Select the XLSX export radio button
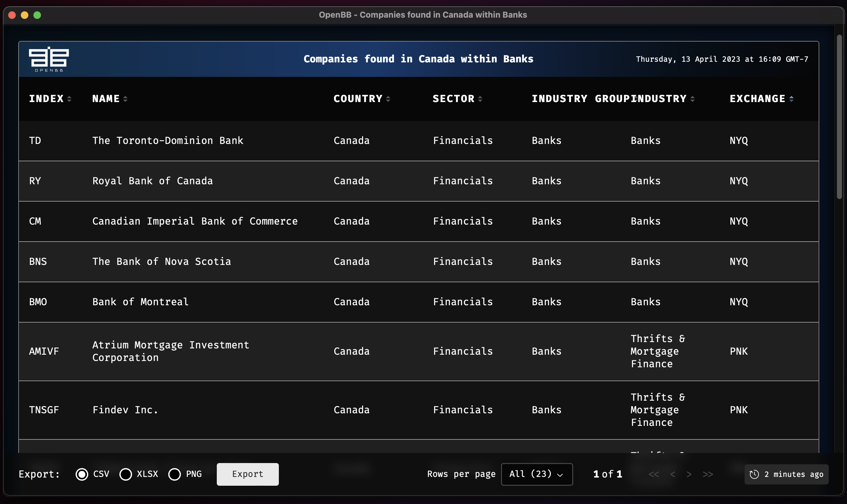The image size is (847, 504). pos(126,474)
